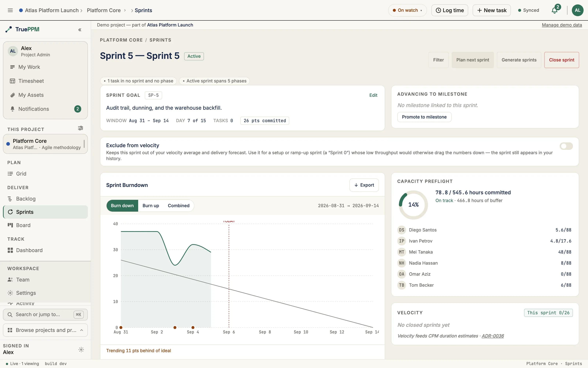Click '26 pts committed' badge

pos(265,121)
